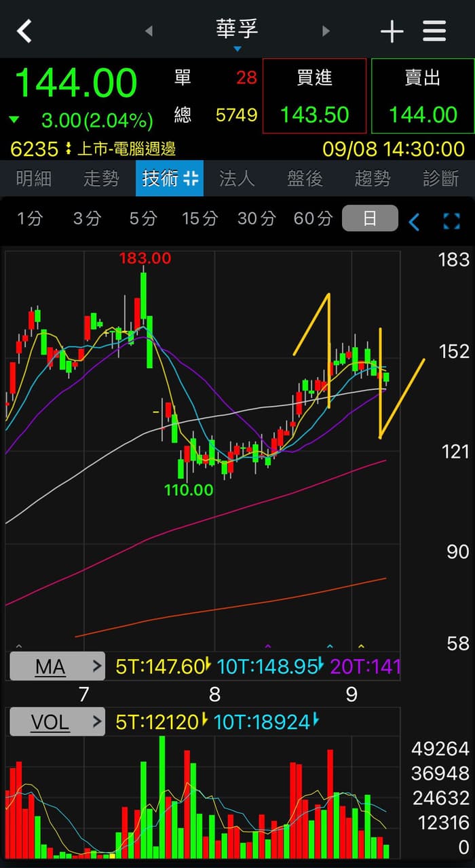The image size is (475, 868).
Task: Tap the total volume 5749
Action: 236,115
